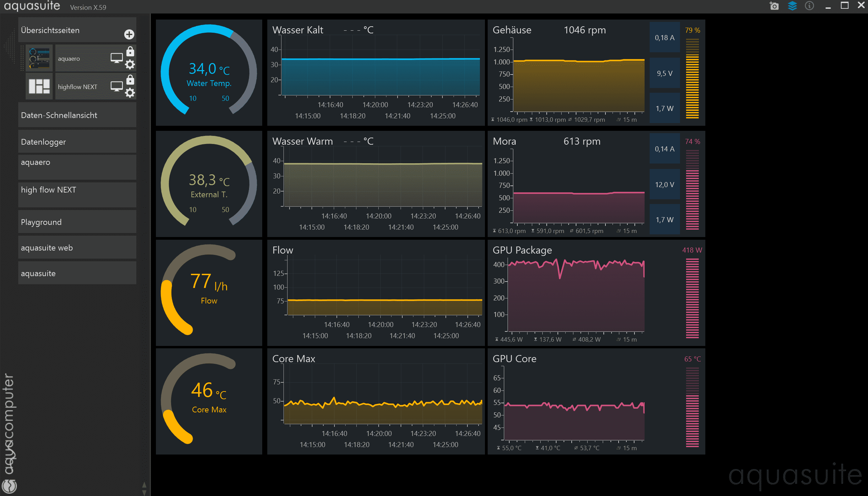Click highflow NEXT desktop monitor icon
The image size is (868, 496).
point(116,87)
